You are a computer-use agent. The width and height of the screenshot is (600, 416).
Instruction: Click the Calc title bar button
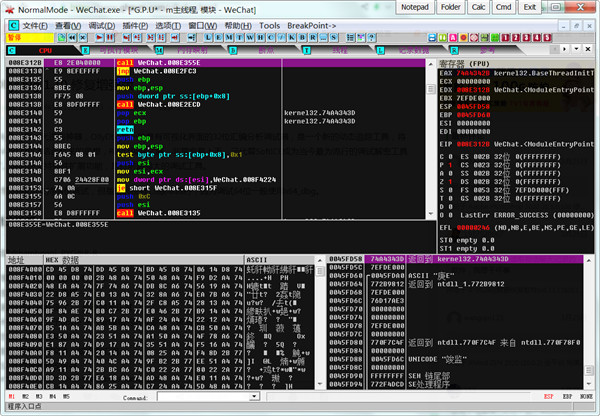478,7
